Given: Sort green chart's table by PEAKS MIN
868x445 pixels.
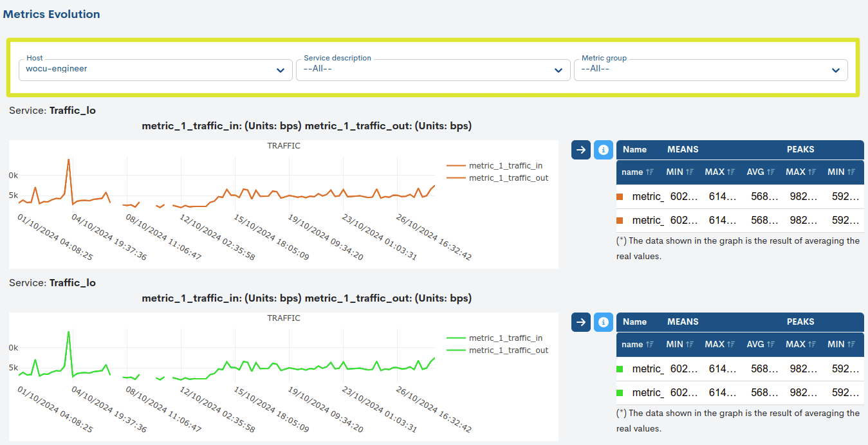Looking at the screenshot, I should (x=842, y=344).
